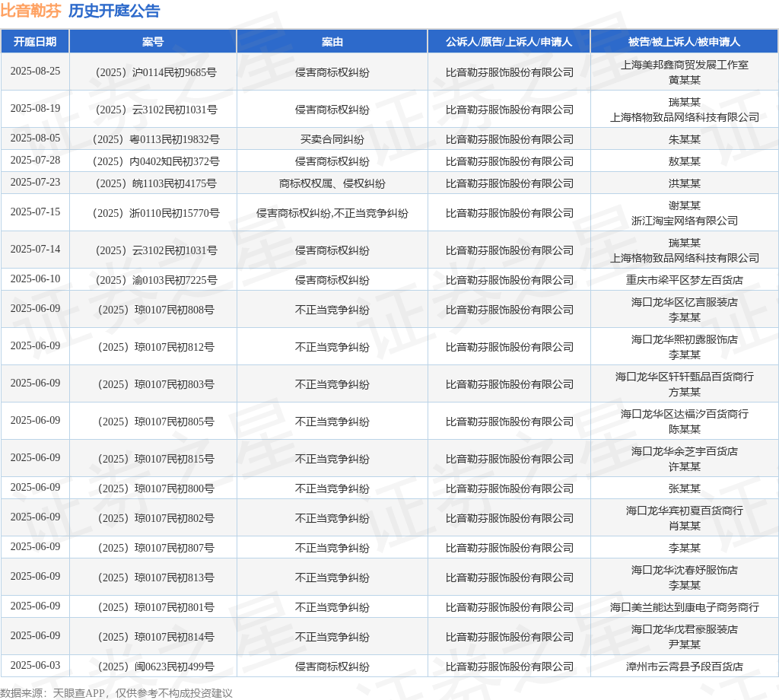
Task: Click defendant 海口龙华余芝宇百货店
Action: (685, 452)
